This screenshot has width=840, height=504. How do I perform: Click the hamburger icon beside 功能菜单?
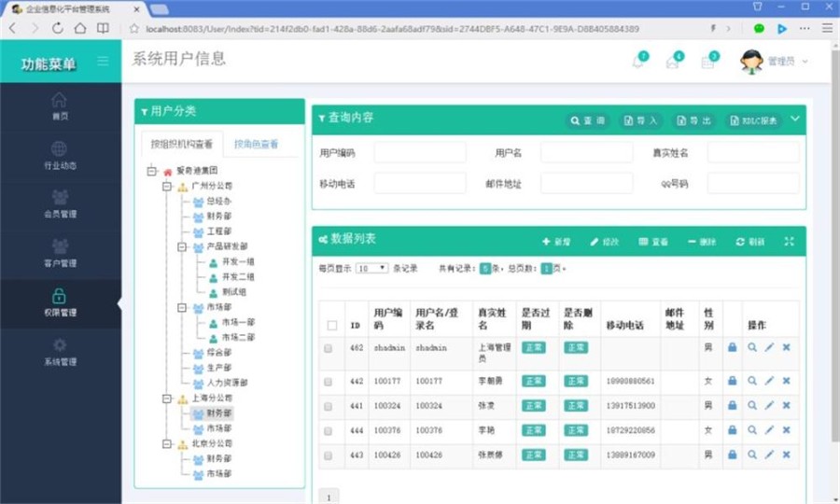click(103, 62)
